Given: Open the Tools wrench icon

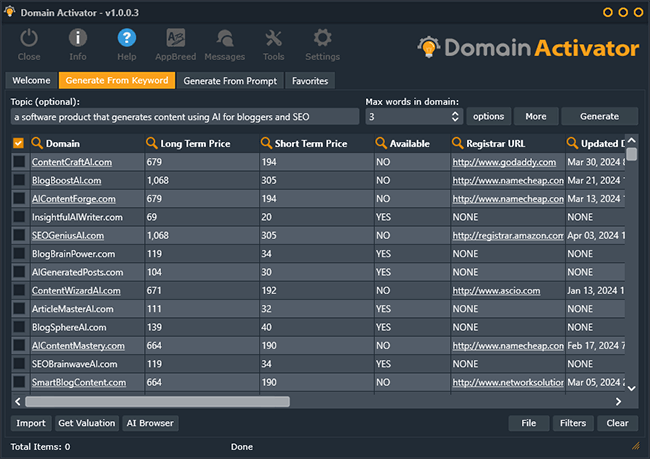Looking at the screenshot, I should [x=273, y=39].
